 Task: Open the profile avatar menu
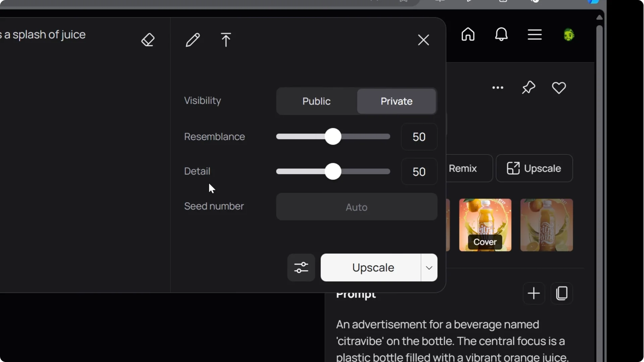(569, 35)
